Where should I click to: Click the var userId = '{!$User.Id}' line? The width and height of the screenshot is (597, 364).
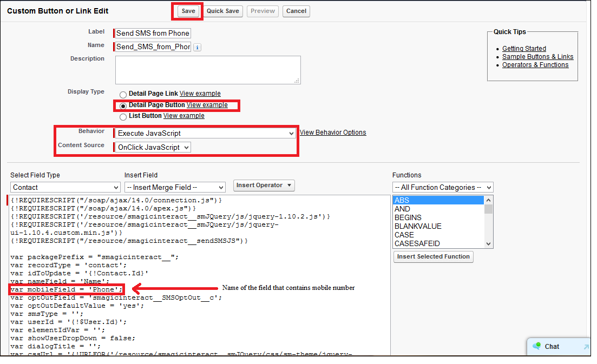click(x=69, y=322)
